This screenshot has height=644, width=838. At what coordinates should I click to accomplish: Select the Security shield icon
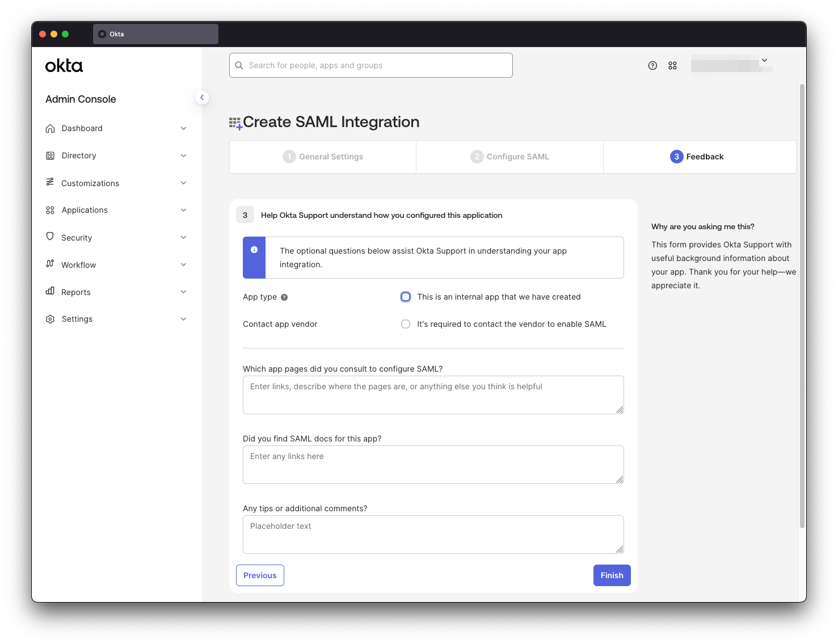pyautogui.click(x=50, y=237)
